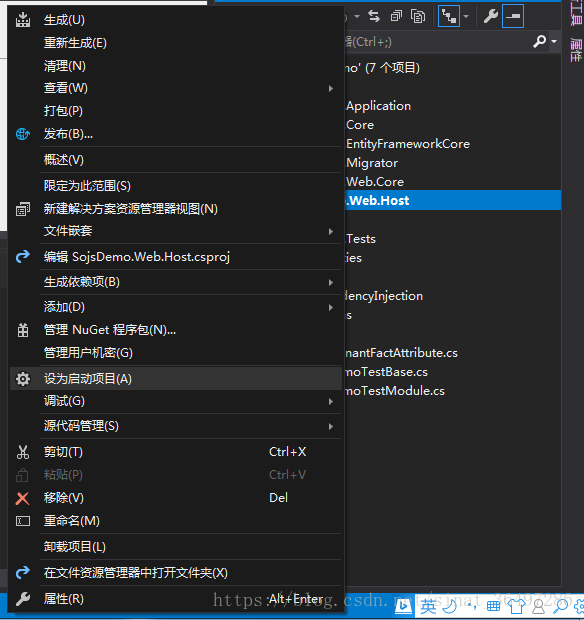The width and height of the screenshot is (584, 620).
Task: Choose 管理用户机密(G)
Action: click(176, 353)
